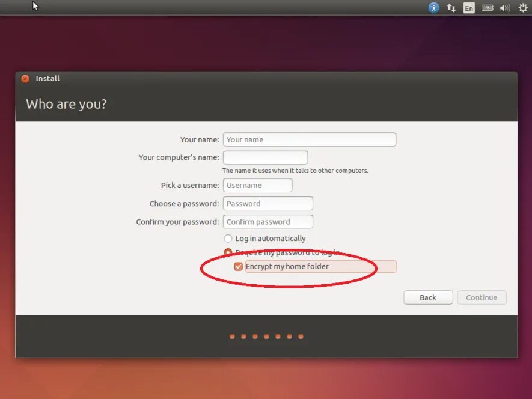The width and height of the screenshot is (532, 399).
Task: Click the Continue button
Action: [482, 297]
